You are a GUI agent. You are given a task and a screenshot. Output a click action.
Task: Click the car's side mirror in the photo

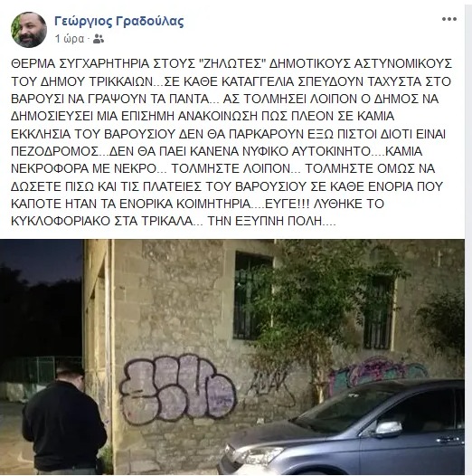[x=386, y=429]
